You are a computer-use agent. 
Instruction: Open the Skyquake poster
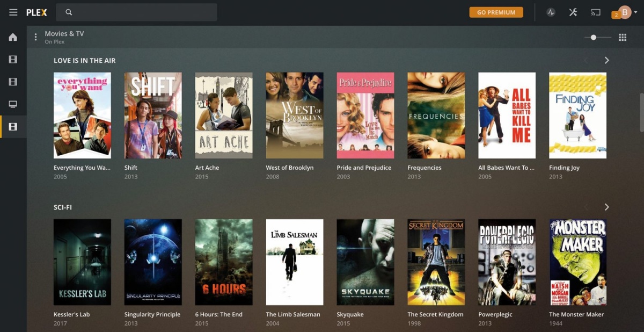365,262
